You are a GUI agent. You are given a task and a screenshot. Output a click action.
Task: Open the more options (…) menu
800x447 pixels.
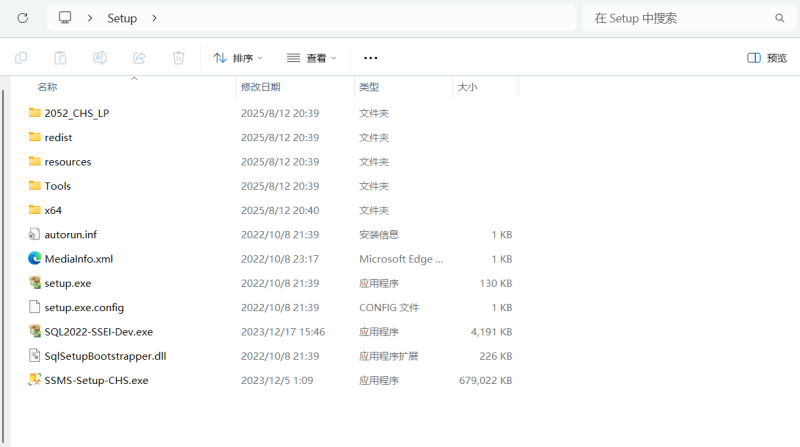click(371, 58)
